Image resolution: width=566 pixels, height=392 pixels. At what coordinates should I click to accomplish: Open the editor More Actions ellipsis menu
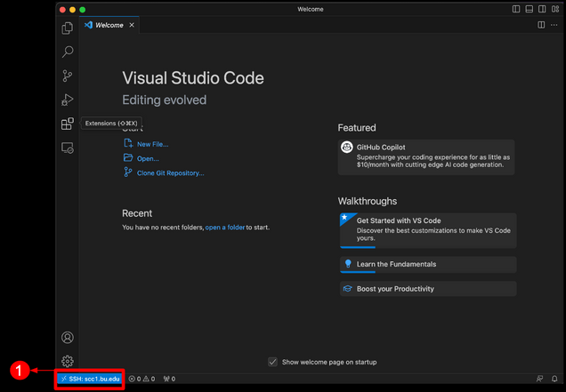(554, 25)
